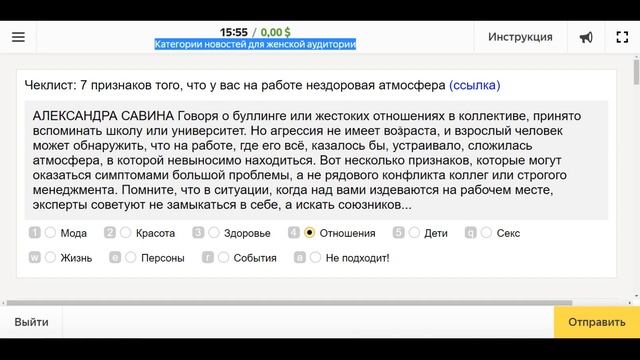This screenshot has width=640, height=360.
Task: Select the Секс radio option
Action: pyautogui.click(x=486, y=233)
